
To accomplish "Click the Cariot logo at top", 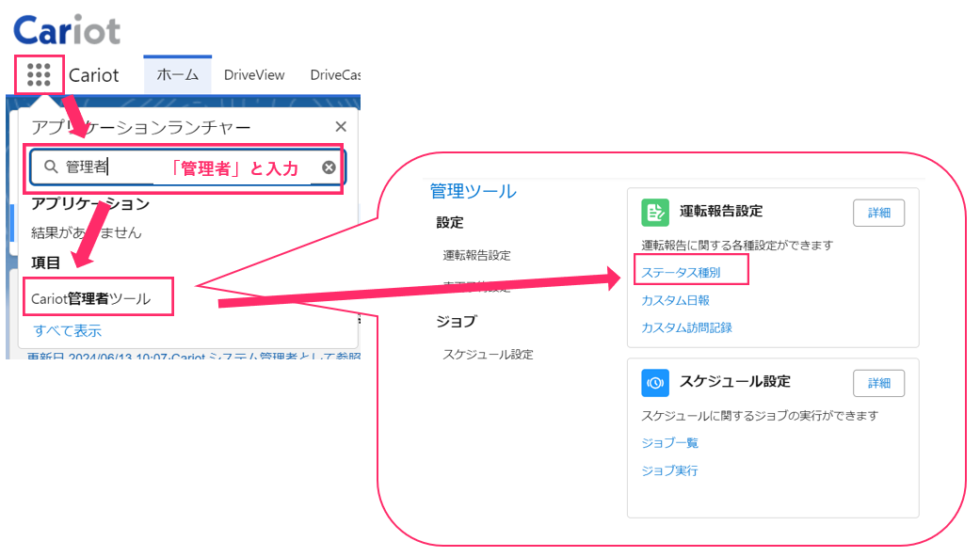I will click(x=67, y=30).
